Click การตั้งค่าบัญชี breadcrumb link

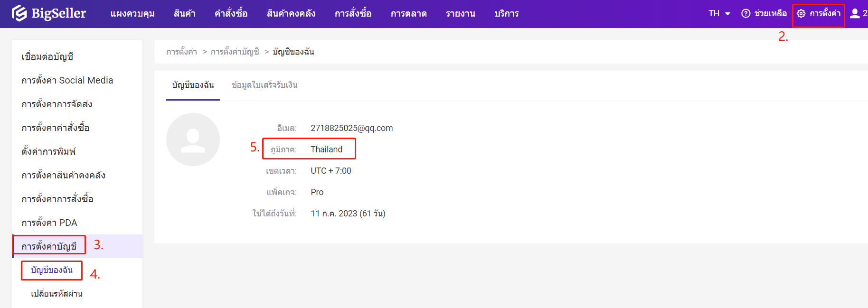coord(235,52)
